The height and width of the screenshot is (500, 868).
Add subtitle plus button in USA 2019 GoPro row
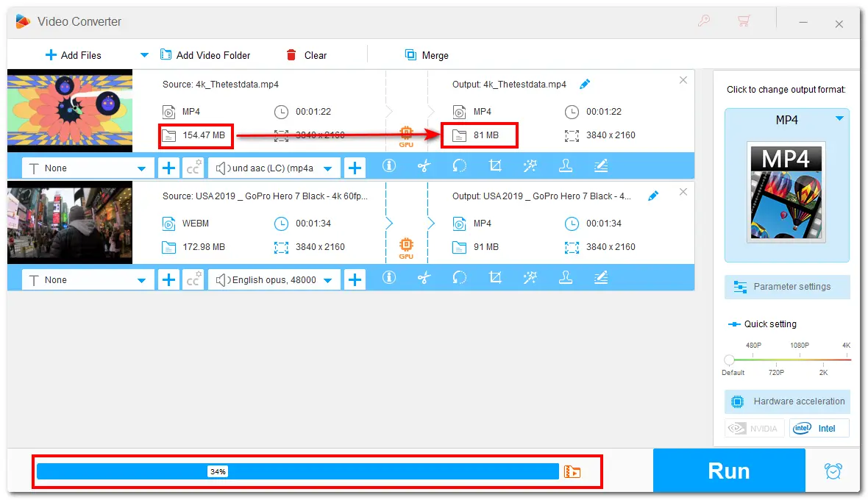point(169,280)
